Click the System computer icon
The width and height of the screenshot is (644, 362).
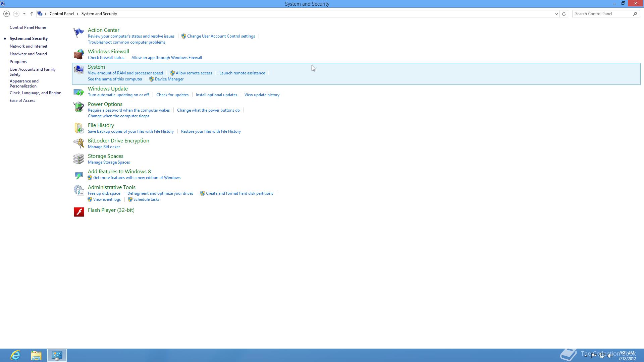pos(79,70)
